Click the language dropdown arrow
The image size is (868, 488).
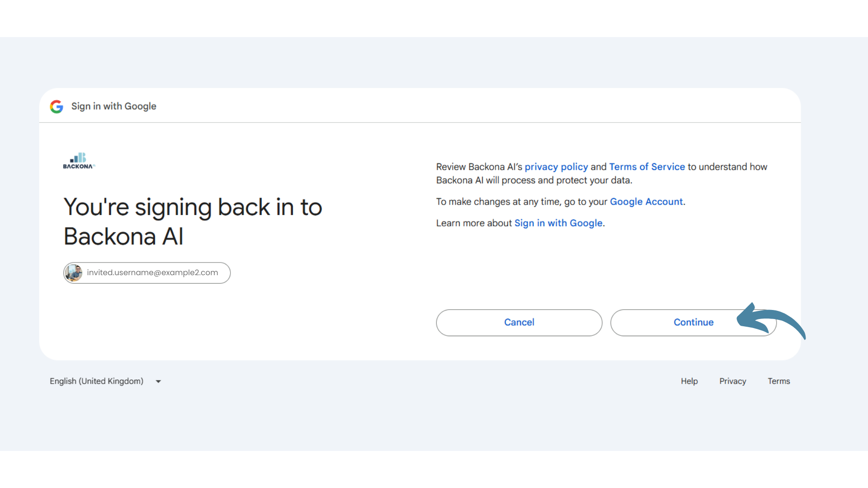pos(158,382)
